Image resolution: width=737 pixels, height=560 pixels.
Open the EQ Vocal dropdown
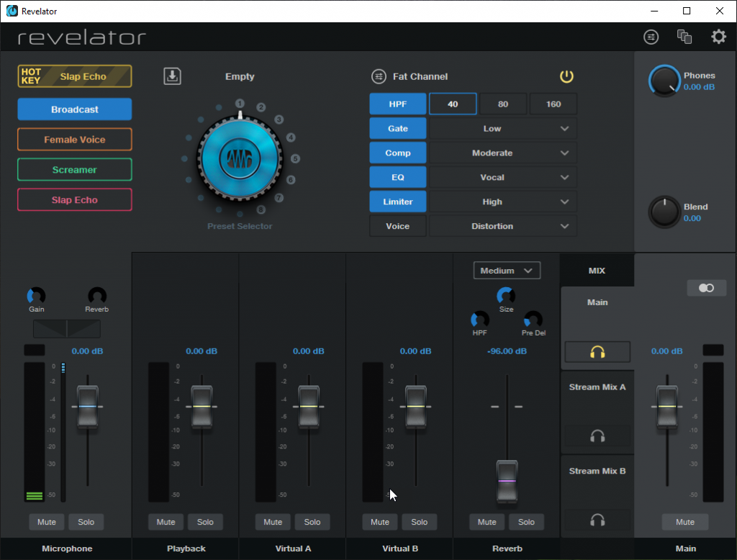502,177
